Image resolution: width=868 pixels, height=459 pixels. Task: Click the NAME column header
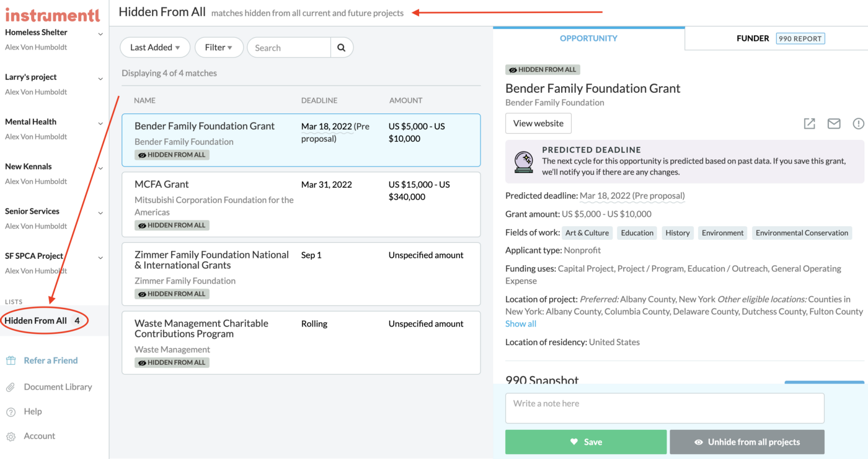tap(145, 100)
